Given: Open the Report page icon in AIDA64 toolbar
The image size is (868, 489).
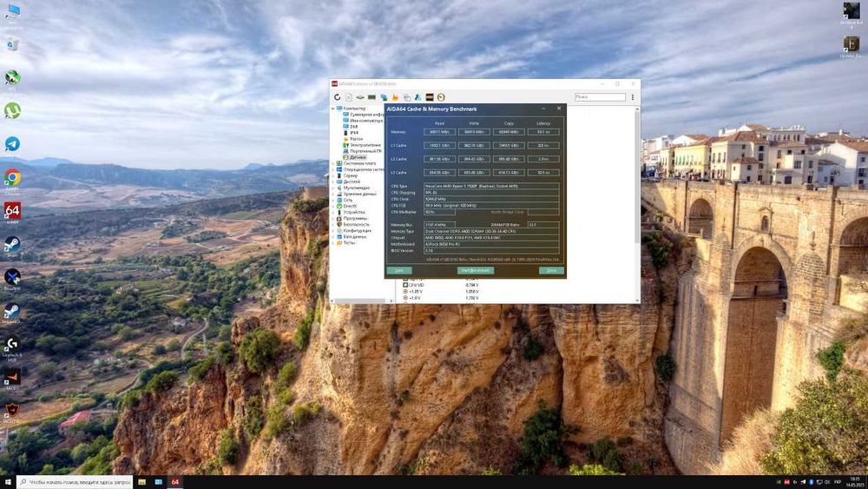Looking at the screenshot, I should (x=349, y=97).
